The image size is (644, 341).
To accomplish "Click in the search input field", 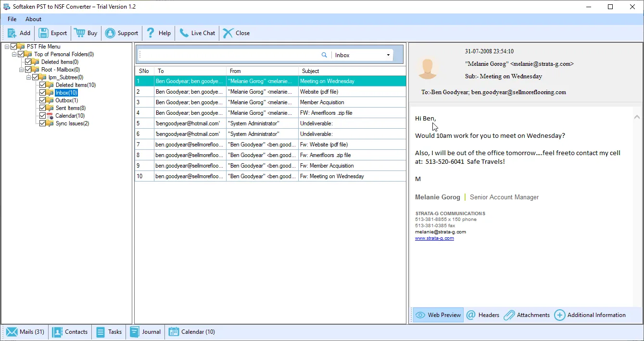I will [x=230, y=55].
